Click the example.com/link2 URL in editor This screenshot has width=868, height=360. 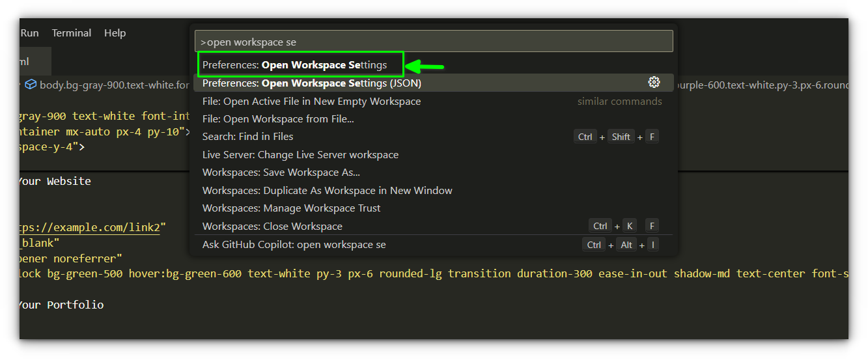click(x=91, y=228)
